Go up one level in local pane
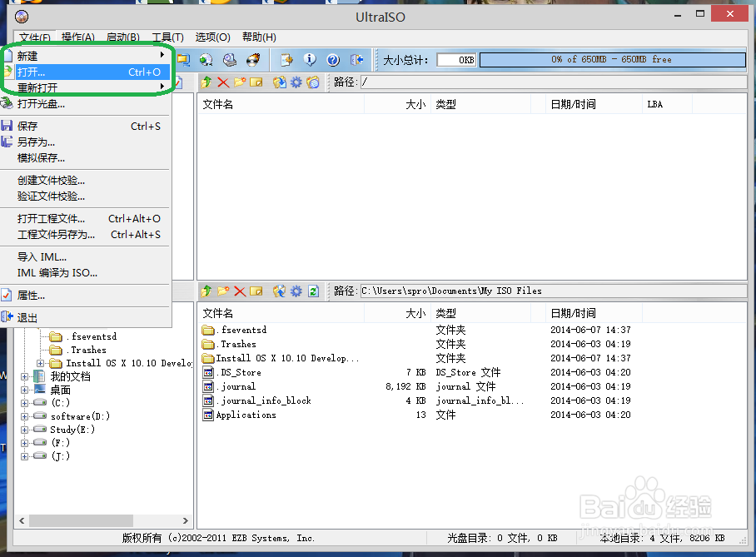This screenshot has height=557, width=756. pyautogui.click(x=206, y=291)
